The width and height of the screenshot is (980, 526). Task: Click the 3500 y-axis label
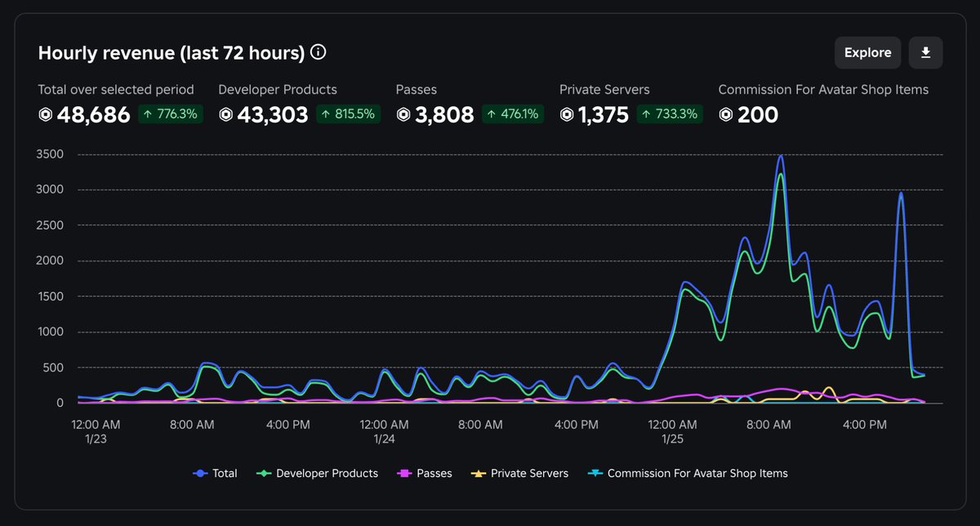tap(51, 154)
